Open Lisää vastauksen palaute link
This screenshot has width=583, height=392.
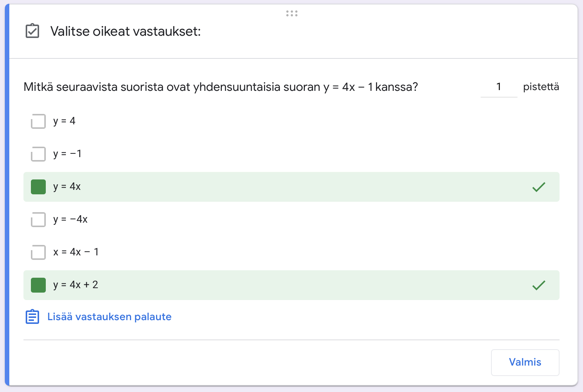coord(109,317)
